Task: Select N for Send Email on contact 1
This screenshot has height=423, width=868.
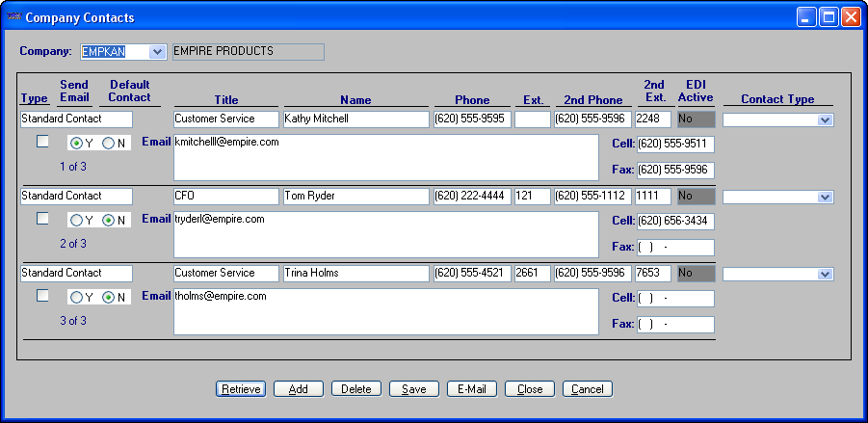Action: 108,144
